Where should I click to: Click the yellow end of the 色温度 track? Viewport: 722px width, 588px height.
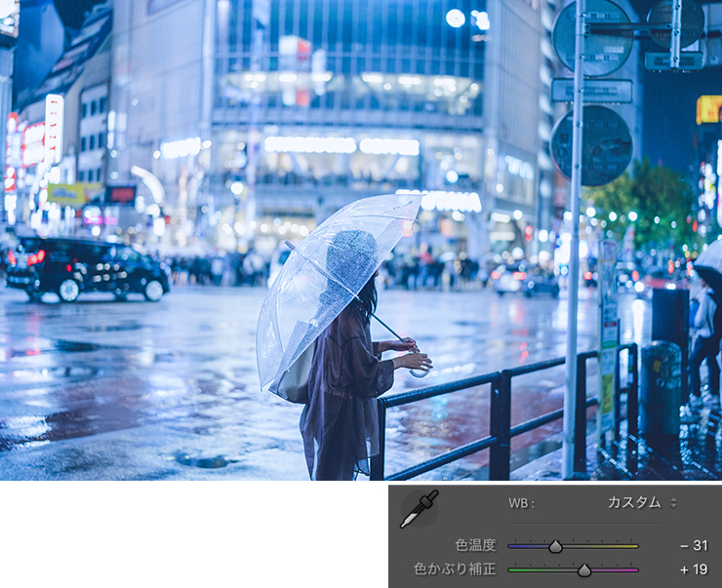coord(634,547)
